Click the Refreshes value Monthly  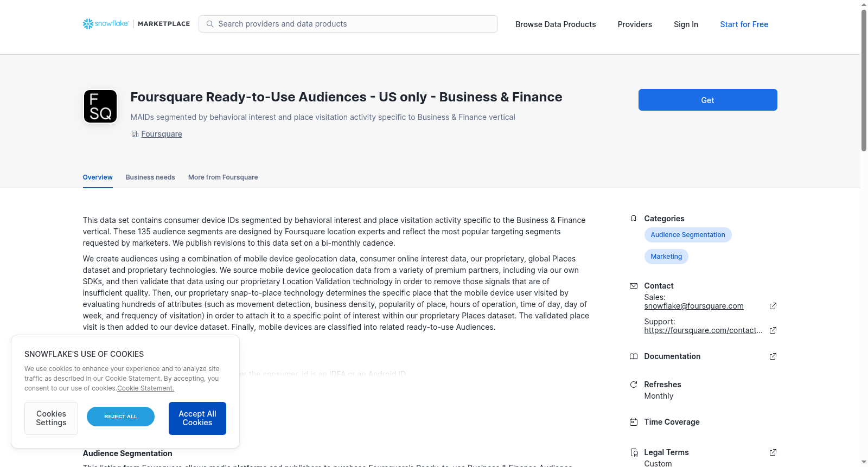click(659, 396)
